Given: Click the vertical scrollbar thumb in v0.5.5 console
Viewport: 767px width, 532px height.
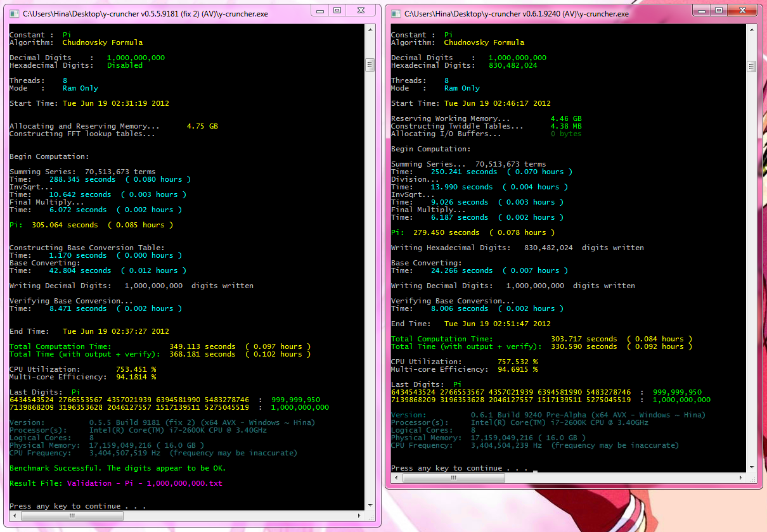Looking at the screenshot, I should point(370,65).
